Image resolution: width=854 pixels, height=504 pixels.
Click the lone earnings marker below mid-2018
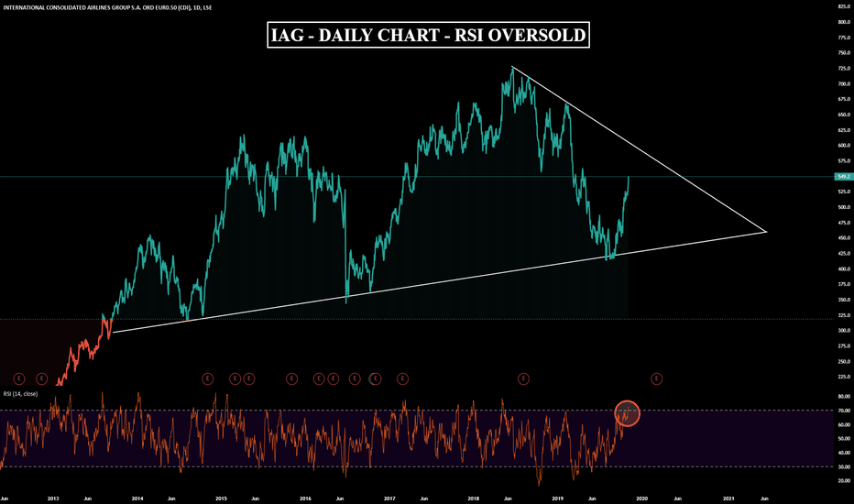tap(523, 378)
